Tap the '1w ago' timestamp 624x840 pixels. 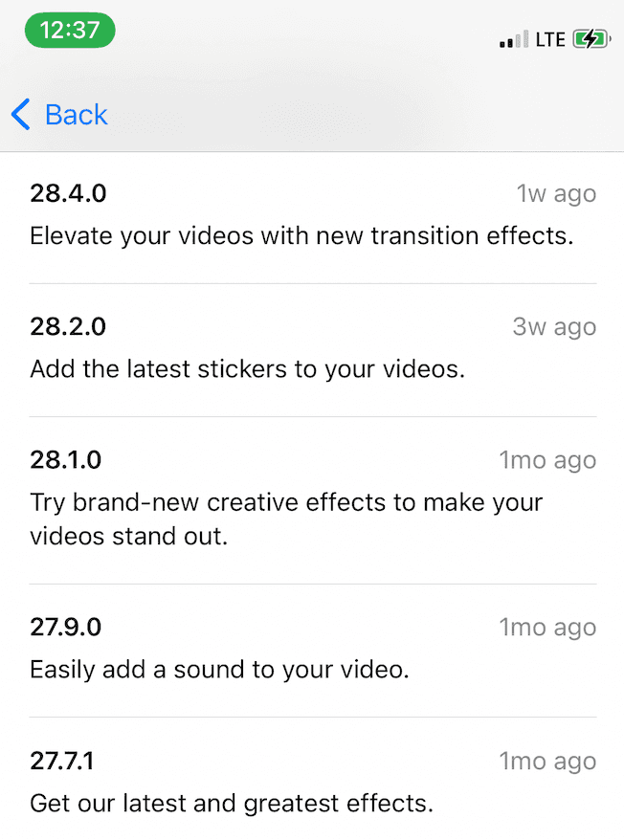click(556, 194)
